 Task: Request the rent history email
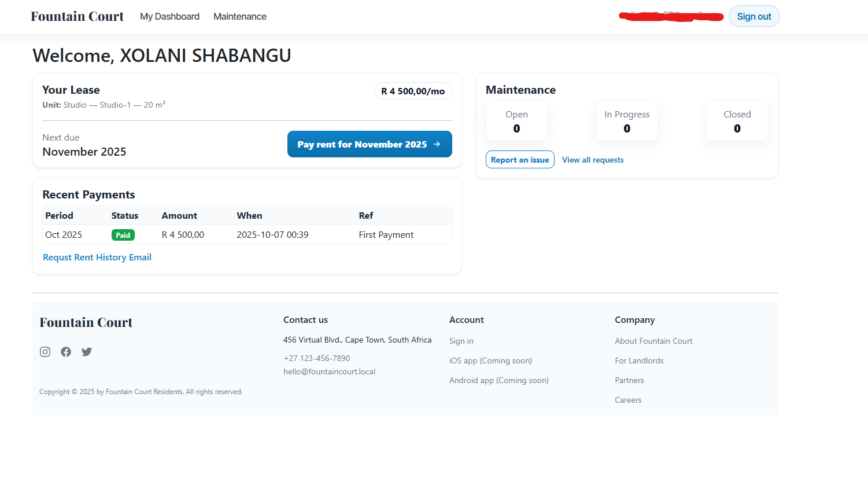pos(97,257)
